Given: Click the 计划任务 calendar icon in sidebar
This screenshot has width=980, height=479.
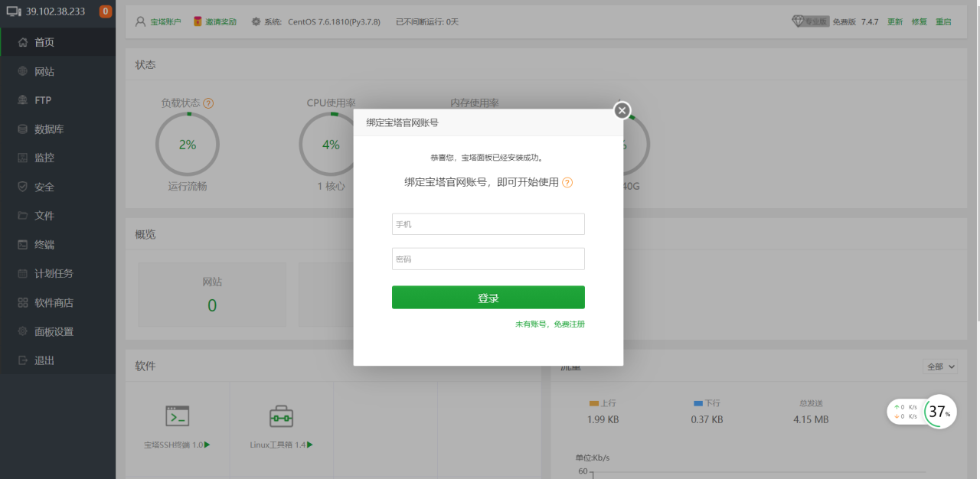Looking at the screenshot, I should (23, 273).
